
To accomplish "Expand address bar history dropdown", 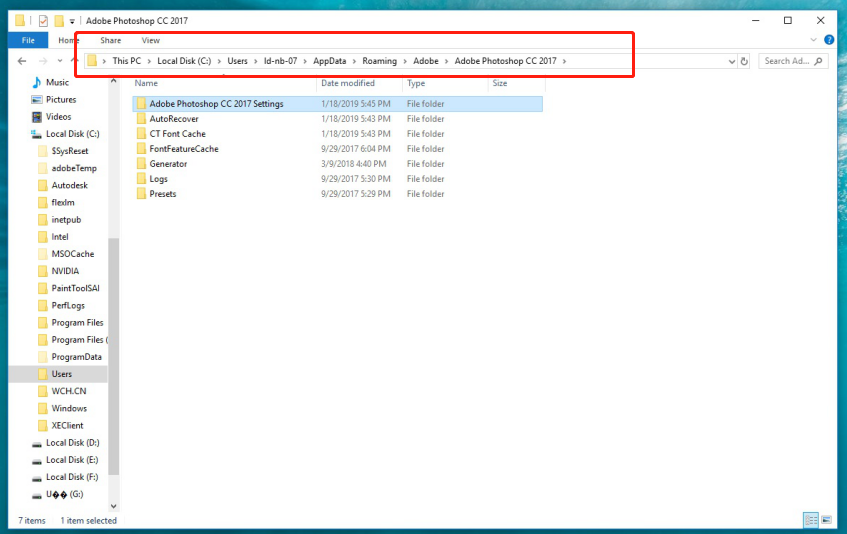I will (732, 62).
